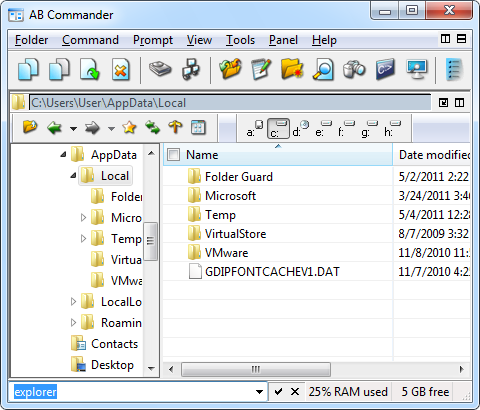This screenshot has height=410, width=480.
Task: Switch to drive h:
Action: coord(393,129)
